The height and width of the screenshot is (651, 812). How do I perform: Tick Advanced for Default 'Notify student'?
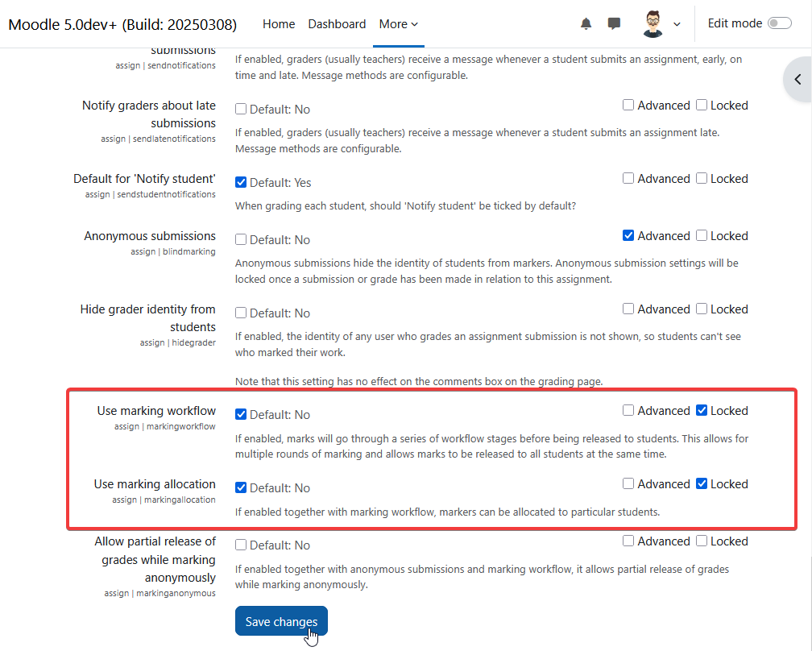tap(628, 178)
